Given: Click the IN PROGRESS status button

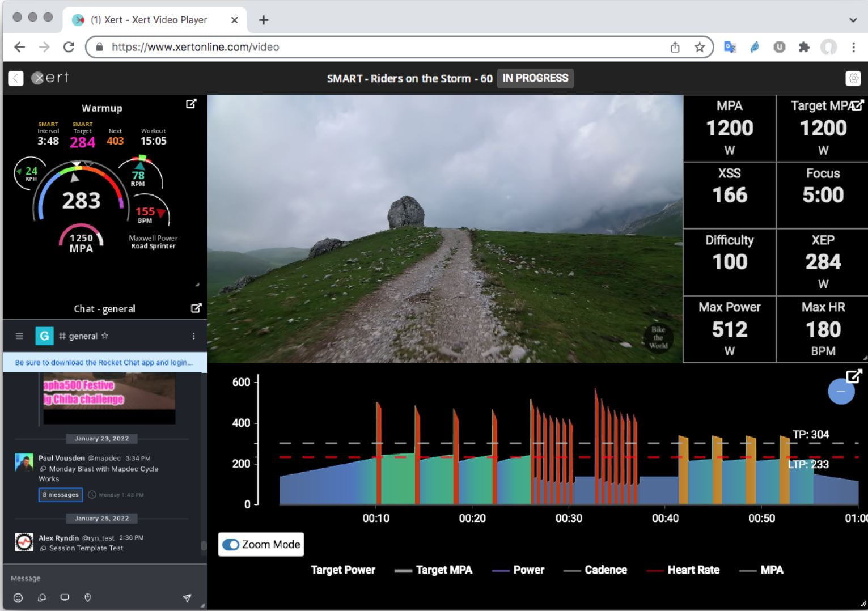Looking at the screenshot, I should (535, 78).
